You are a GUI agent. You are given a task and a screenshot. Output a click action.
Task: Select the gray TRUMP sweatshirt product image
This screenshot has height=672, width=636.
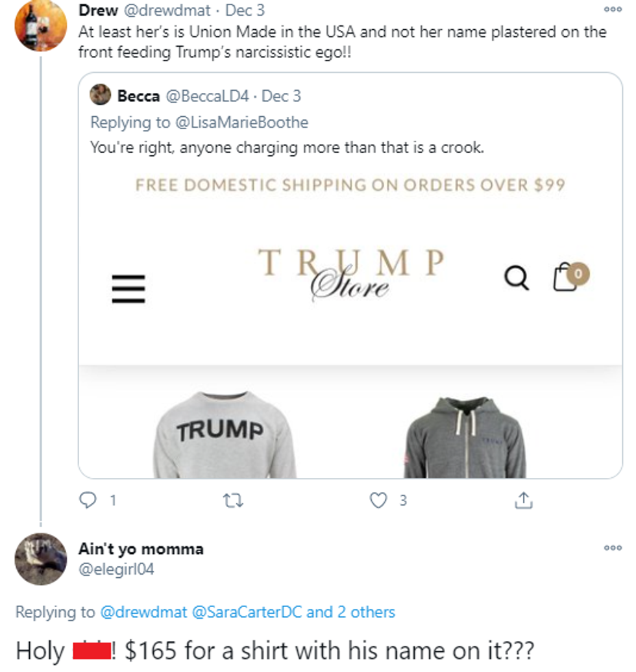(221, 435)
